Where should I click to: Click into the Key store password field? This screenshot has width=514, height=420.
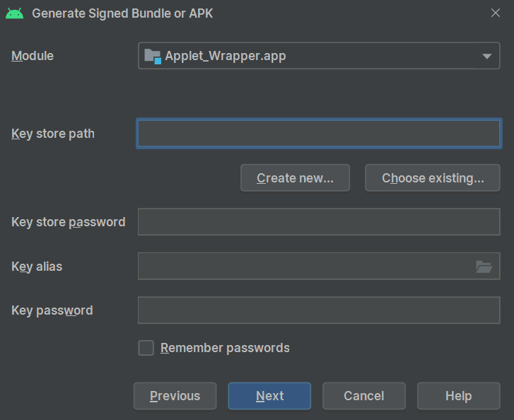tap(319, 222)
